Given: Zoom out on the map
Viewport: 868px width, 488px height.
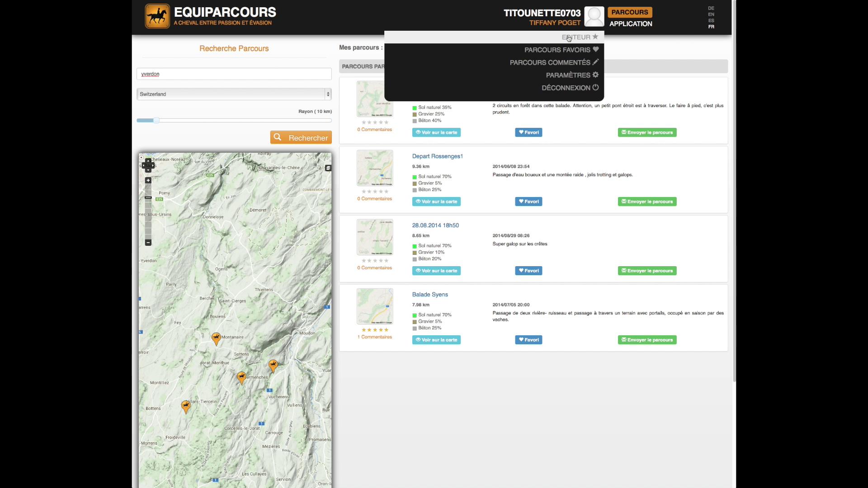Looking at the screenshot, I should click(x=148, y=243).
